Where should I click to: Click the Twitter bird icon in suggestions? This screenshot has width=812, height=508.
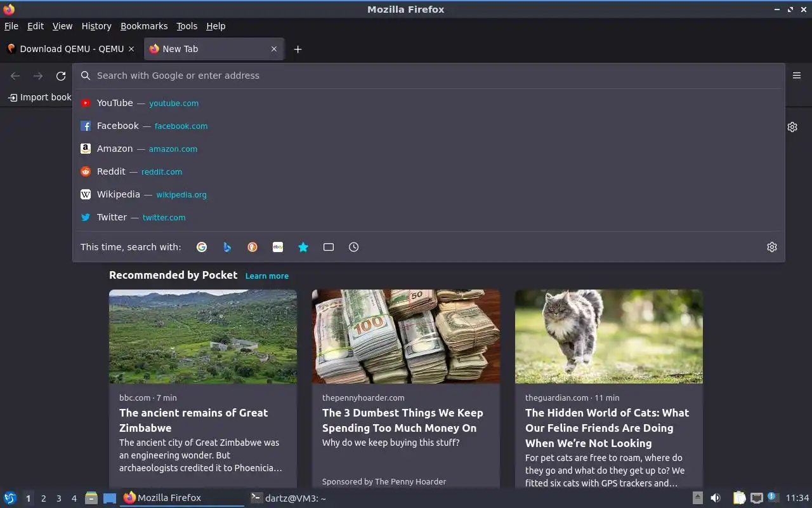pos(86,217)
